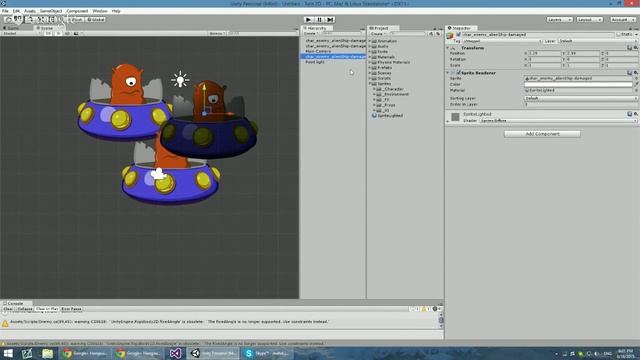This screenshot has width=640, height=360.
Task: Toggle Pivot handle position button
Action: coord(75,20)
